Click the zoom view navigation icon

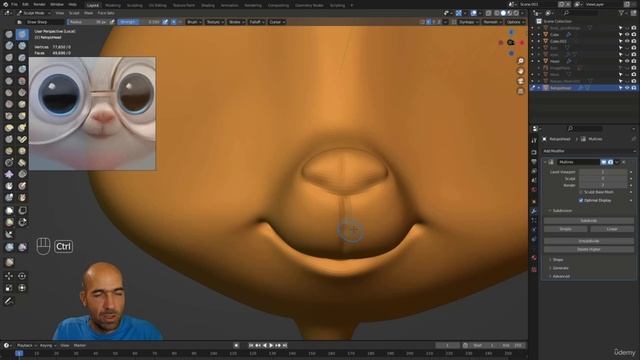(520, 61)
